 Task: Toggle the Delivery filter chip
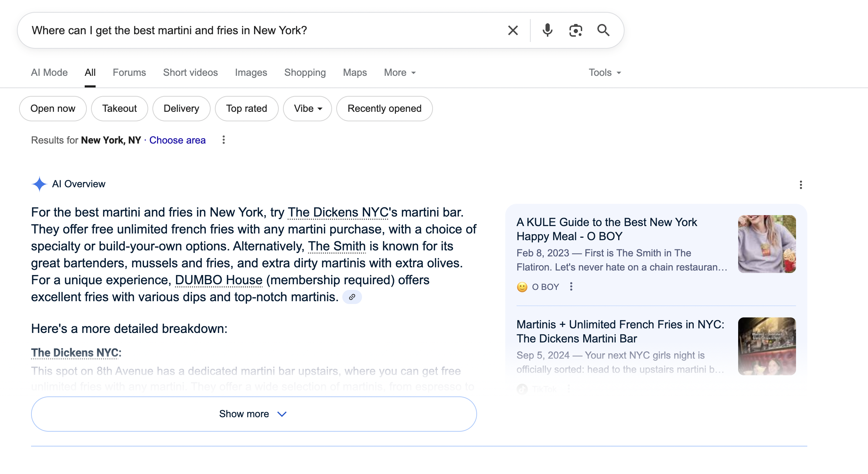[x=181, y=109]
